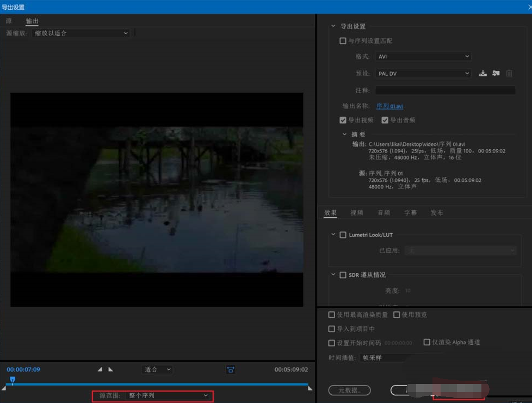Screen dimensions: 532x403
Task: Open the 序列 01.avi output name link
Action: coord(390,106)
